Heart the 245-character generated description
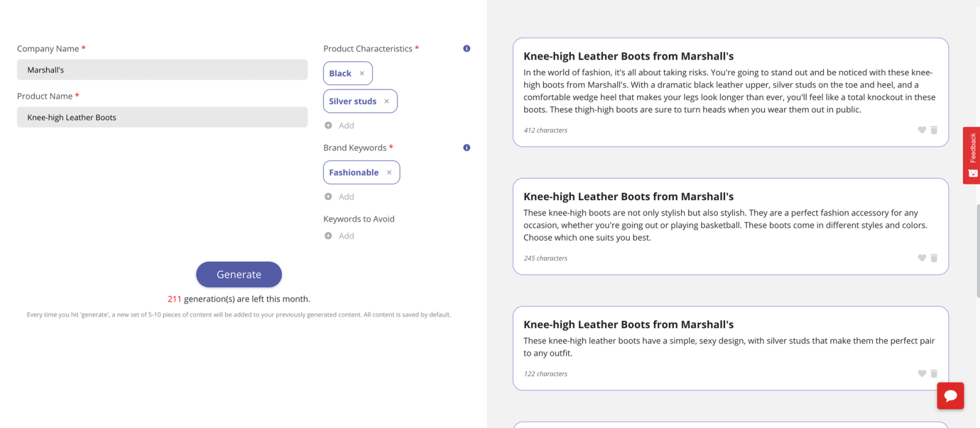This screenshot has height=428, width=980. 922,258
